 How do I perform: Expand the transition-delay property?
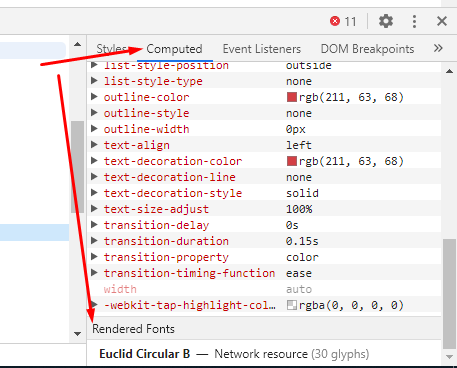point(94,225)
